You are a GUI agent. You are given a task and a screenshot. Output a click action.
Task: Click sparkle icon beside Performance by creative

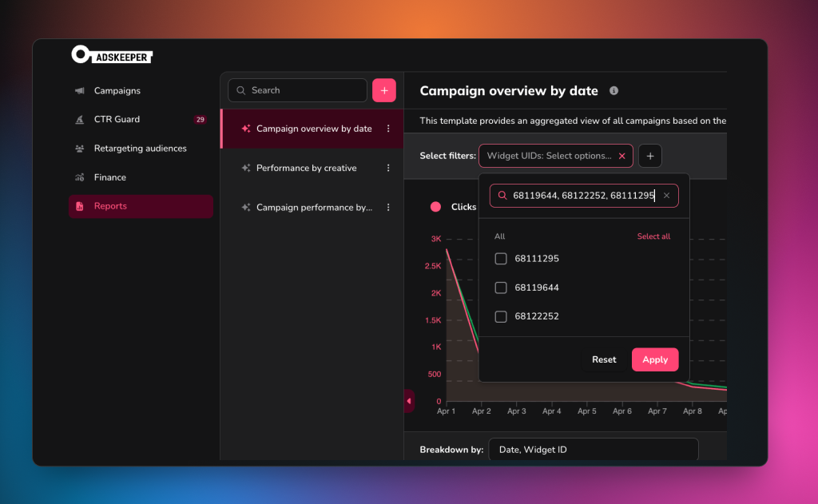tap(246, 168)
